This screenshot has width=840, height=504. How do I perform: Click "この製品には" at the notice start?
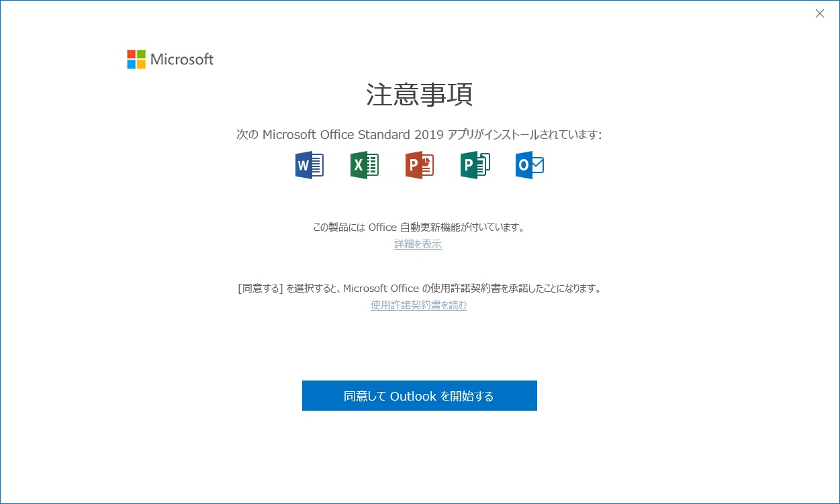[x=339, y=227]
